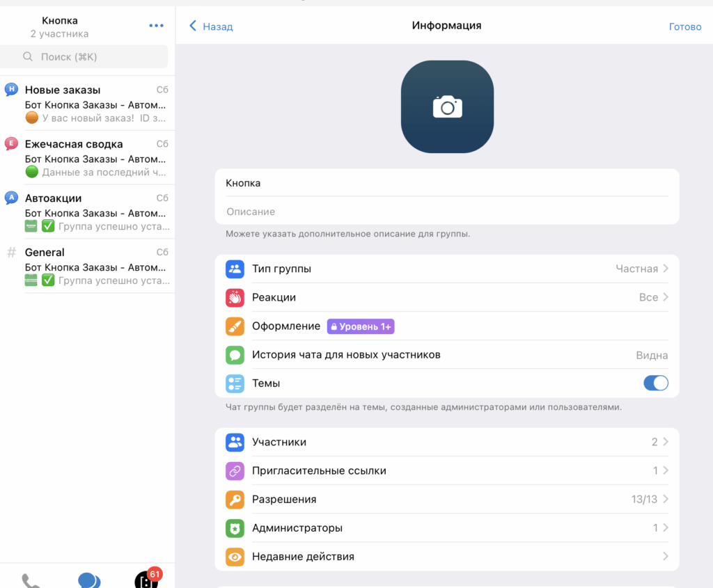
Task: Click the green circle emoji in Ежечасная сводка preview
Action: click(x=32, y=172)
